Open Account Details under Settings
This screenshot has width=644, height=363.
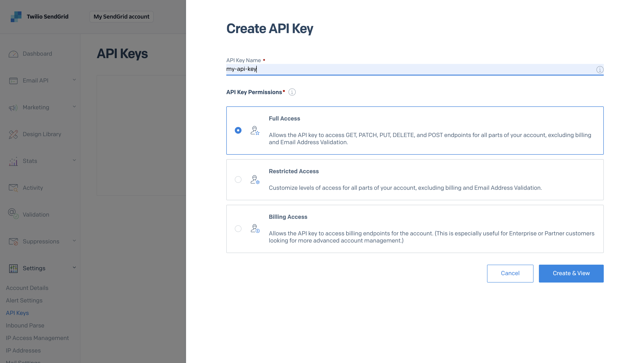27,288
